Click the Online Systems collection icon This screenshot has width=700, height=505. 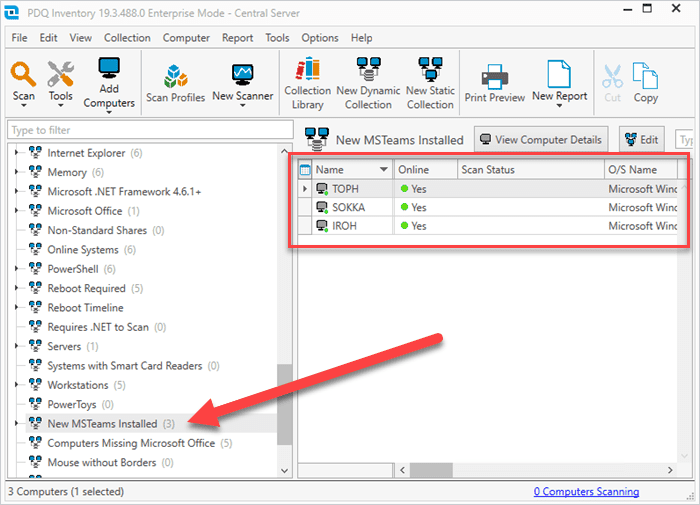pyautogui.click(x=35, y=249)
